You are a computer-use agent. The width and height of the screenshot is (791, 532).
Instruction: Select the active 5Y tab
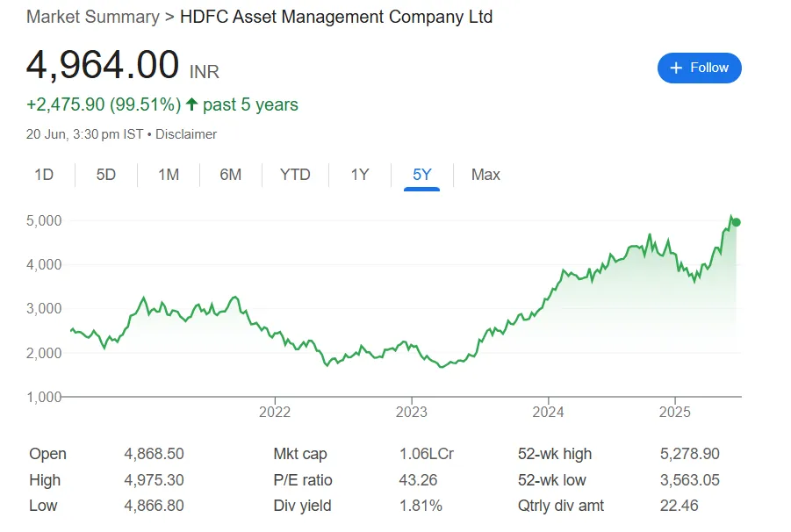pyautogui.click(x=421, y=175)
